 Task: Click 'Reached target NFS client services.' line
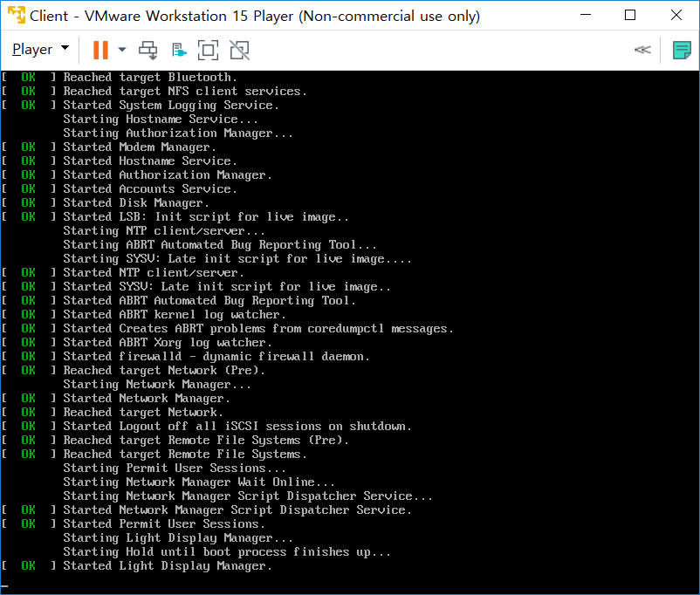(x=185, y=92)
